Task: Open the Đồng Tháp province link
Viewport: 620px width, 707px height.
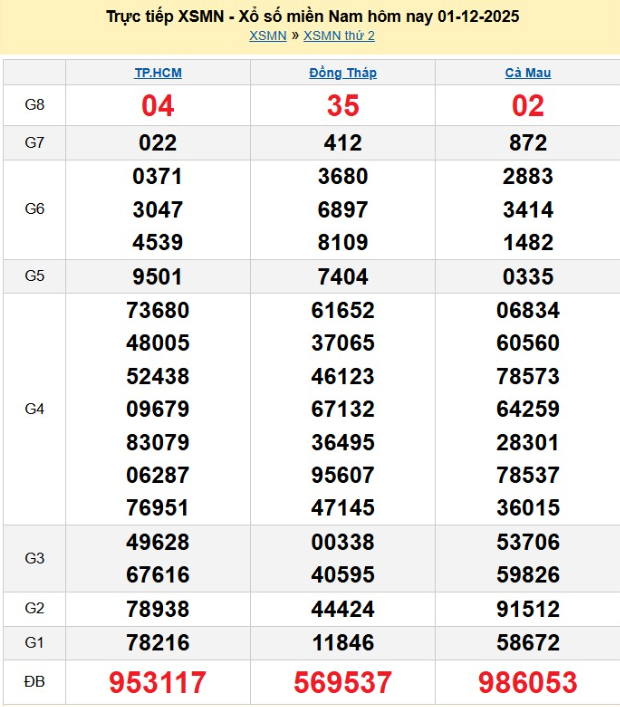Action: [343, 73]
